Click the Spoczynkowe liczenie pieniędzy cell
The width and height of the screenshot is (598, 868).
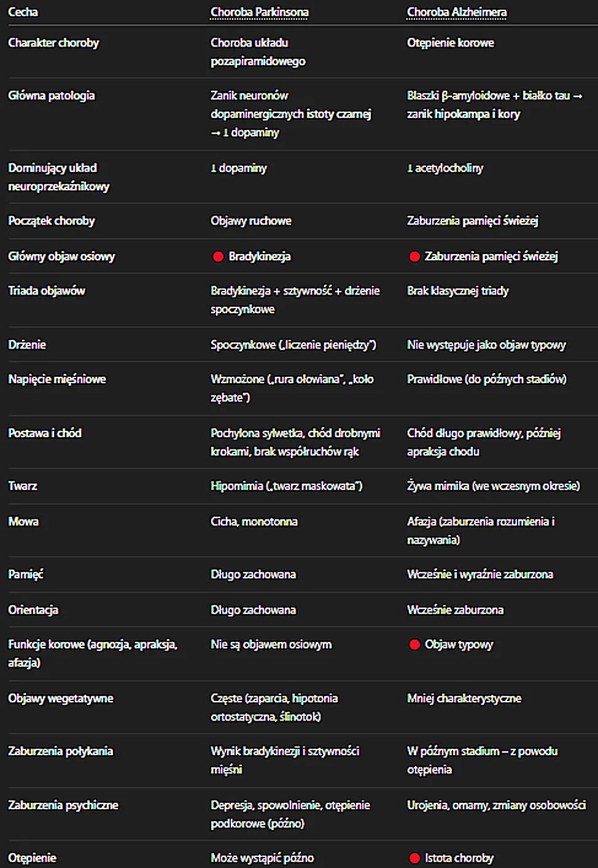(x=293, y=345)
